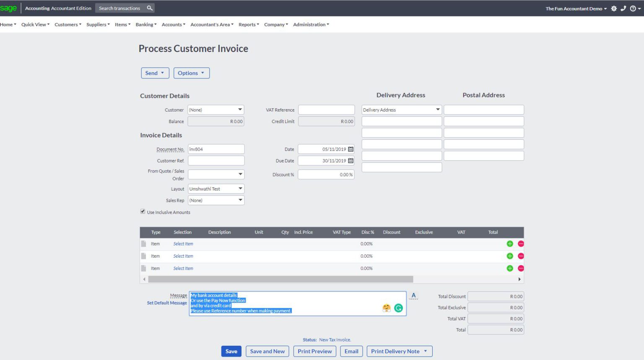
Task: Expand the Print Delivery Note dropdown arrow
Action: tap(425, 351)
